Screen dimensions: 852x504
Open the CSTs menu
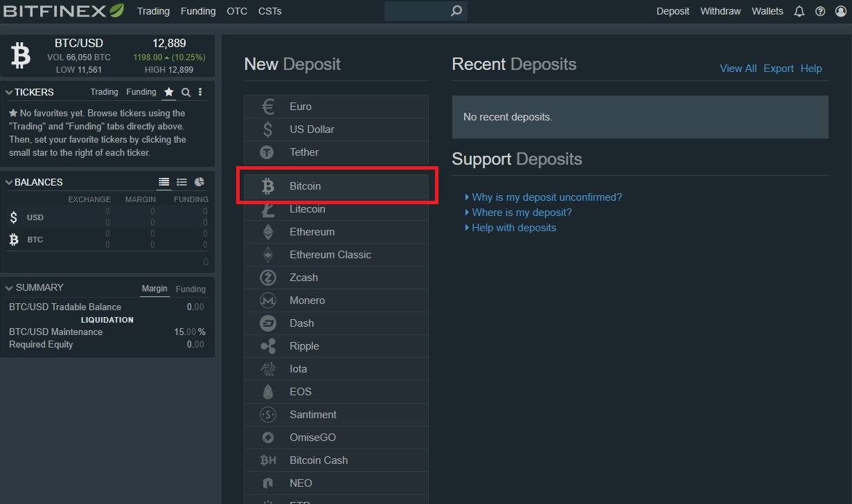point(270,11)
